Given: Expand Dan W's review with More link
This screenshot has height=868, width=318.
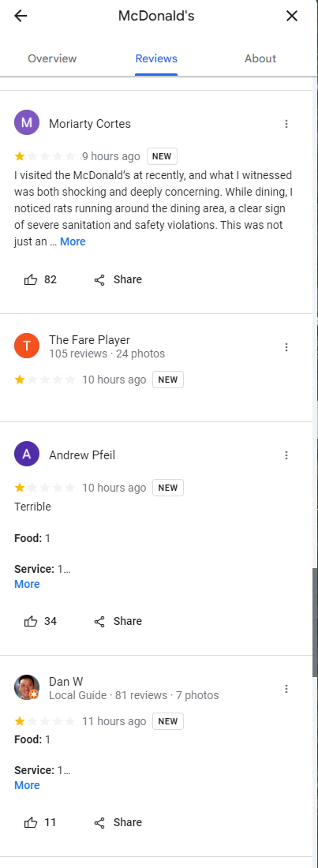Looking at the screenshot, I should tap(27, 785).
